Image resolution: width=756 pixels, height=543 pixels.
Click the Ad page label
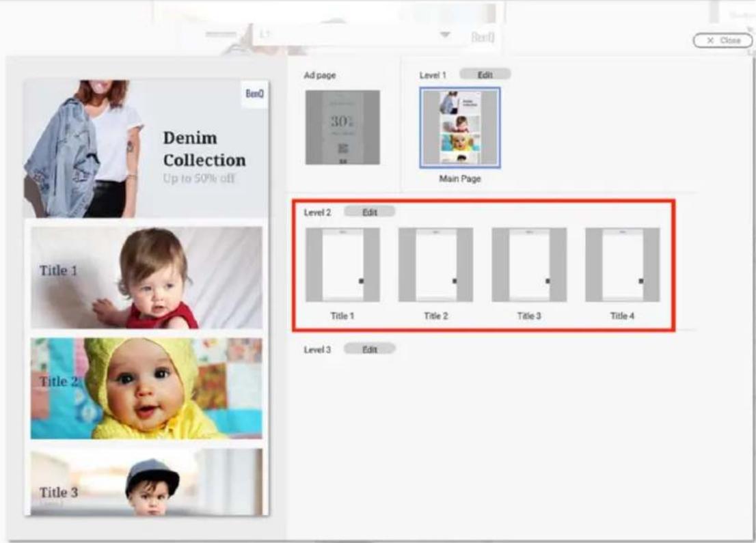point(320,75)
